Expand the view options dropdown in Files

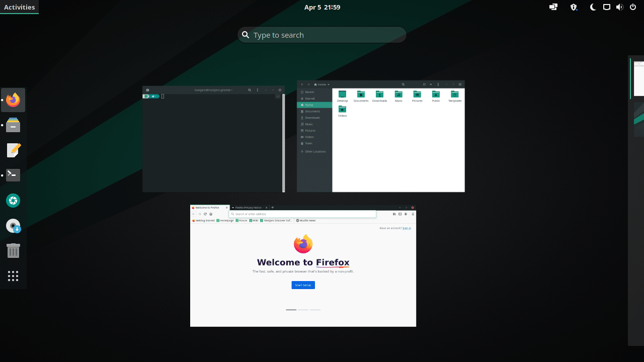pos(430,84)
